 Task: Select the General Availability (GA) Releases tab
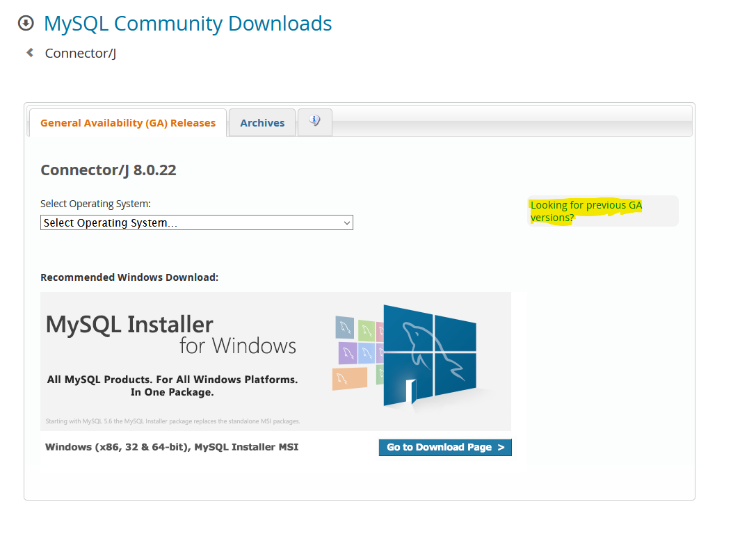pyautogui.click(x=128, y=123)
